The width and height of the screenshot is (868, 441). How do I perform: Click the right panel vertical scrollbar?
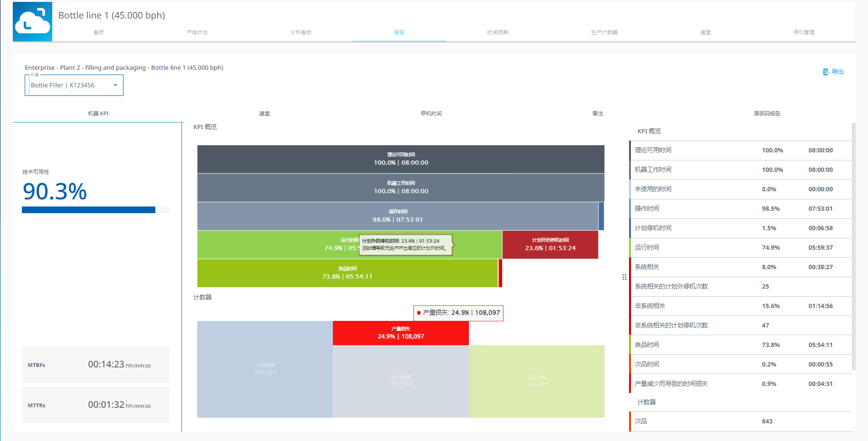853,247
